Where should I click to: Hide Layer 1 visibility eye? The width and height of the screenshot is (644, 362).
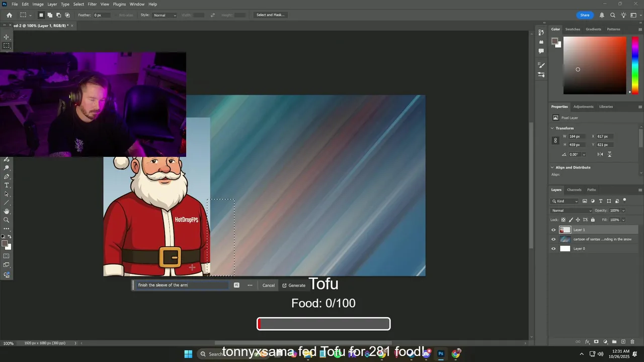553,230
